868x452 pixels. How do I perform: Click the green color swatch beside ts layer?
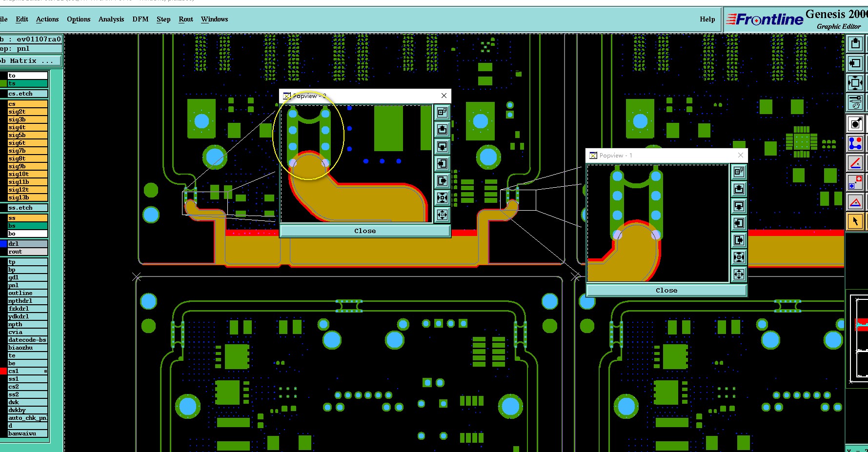[3, 83]
